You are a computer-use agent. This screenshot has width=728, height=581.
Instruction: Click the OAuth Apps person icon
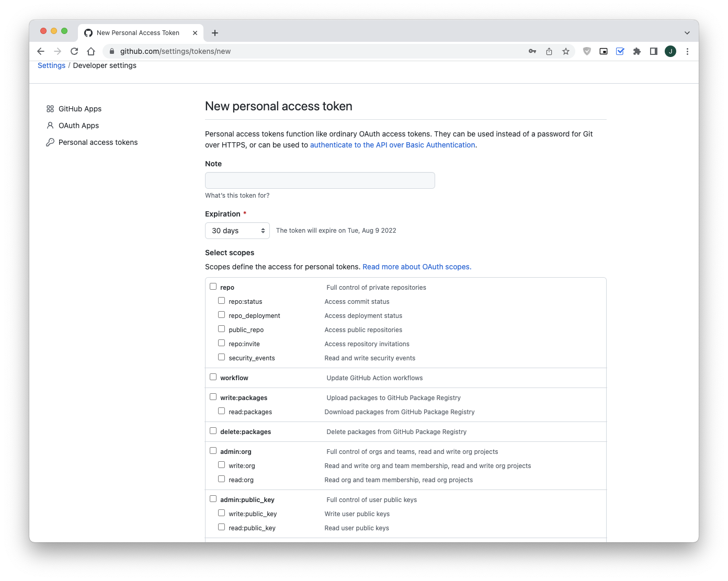[50, 126]
